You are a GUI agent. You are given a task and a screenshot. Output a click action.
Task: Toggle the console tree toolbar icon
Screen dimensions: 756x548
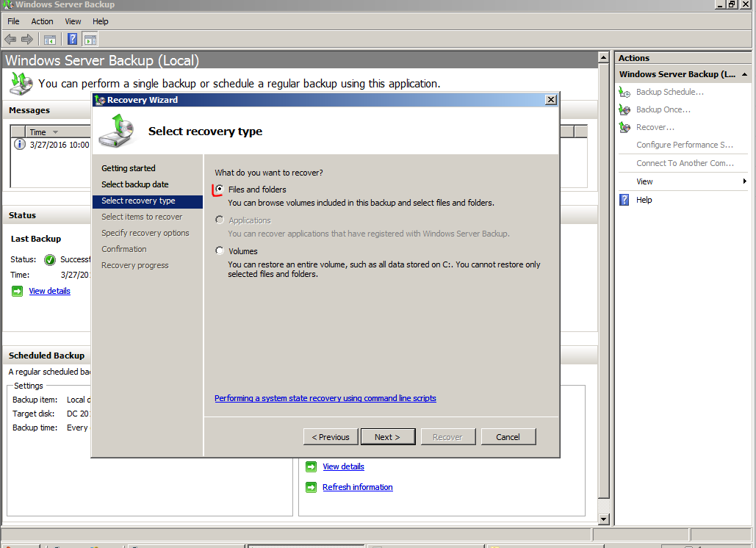click(50, 40)
